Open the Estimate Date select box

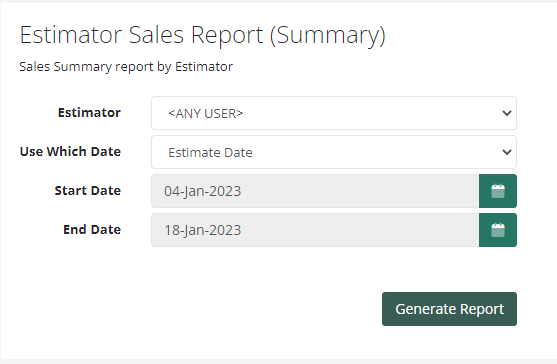[334, 152]
